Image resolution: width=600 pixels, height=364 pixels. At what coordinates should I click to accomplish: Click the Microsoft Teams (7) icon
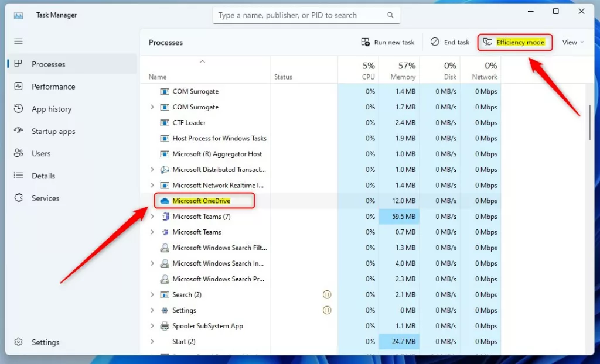tap(165, 217)
